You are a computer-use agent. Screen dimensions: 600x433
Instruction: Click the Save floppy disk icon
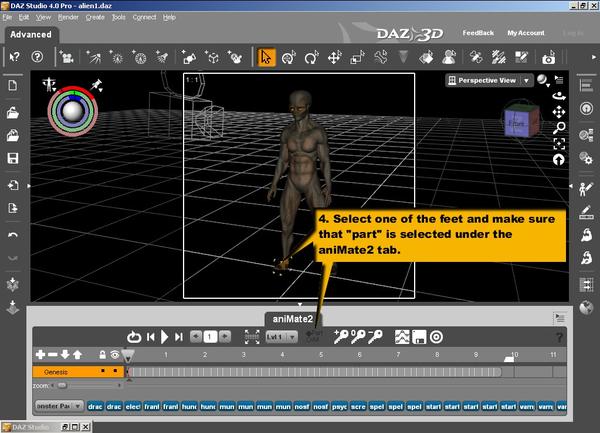click(13, 158)
